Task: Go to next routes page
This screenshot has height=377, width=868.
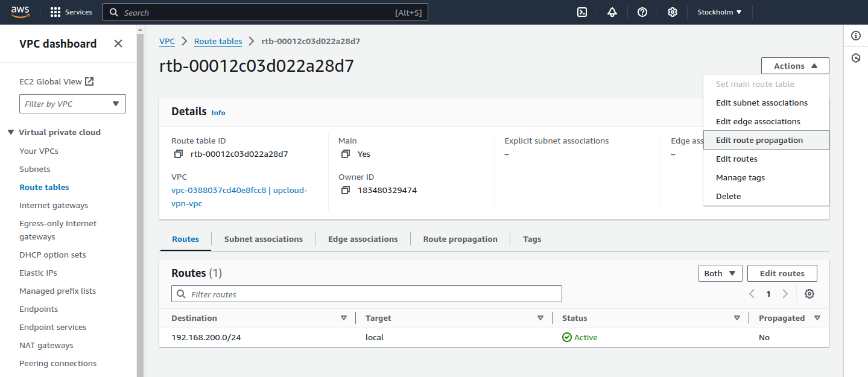Action: 785,294
